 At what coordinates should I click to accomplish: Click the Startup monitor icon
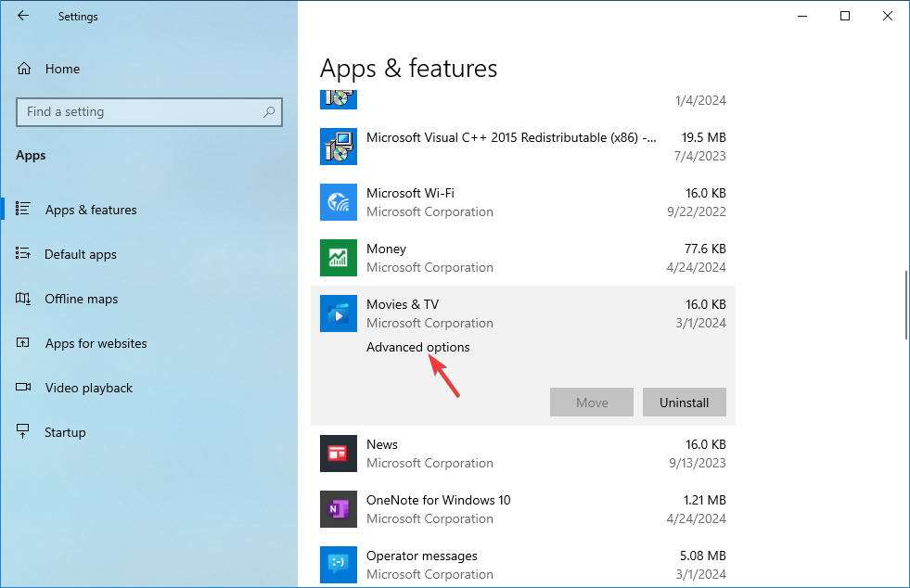22,431
